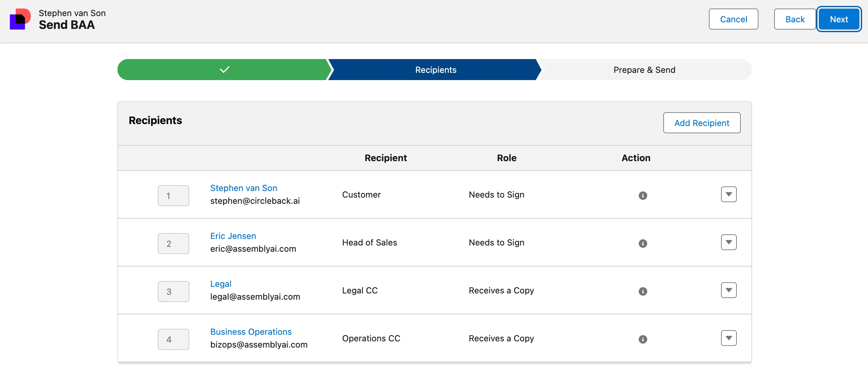Click info icon in Legal CC row
868x384 pixels.
click(x=643, y=291)
